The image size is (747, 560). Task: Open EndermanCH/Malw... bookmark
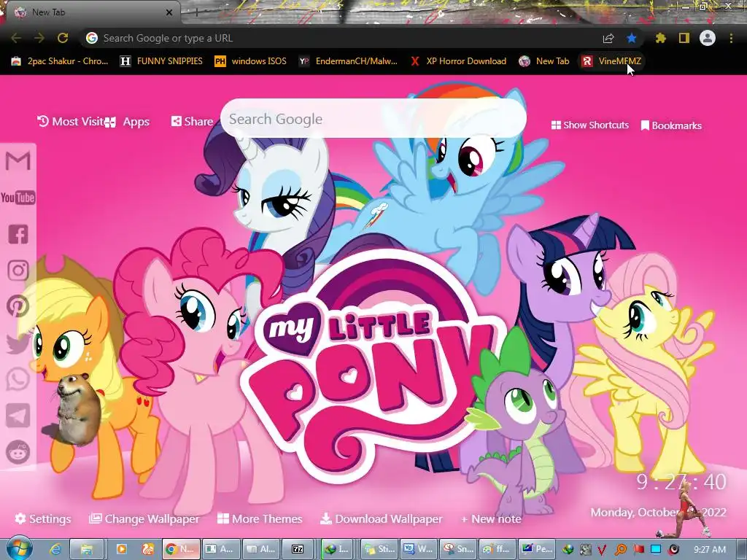click(348, 61)
